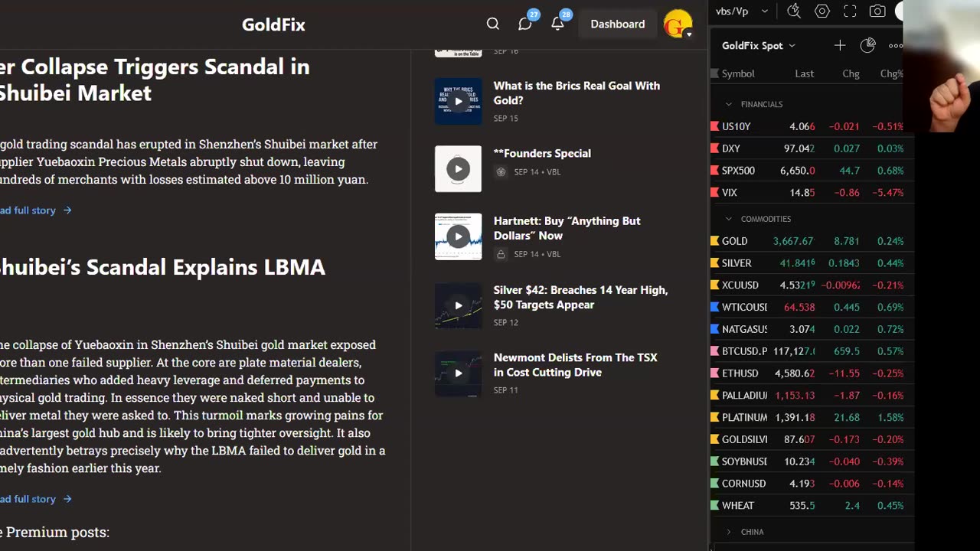Image resolution: width=980 pixels, height=551 pixels.
Task: Collapse the FINANCIALS section
Action: 729,104
